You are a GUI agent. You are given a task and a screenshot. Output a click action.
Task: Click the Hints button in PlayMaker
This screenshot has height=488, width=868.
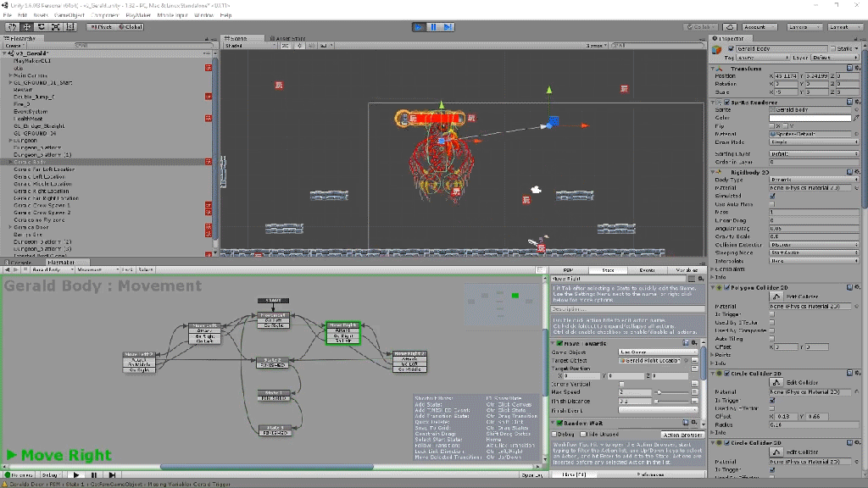[574, 474]
